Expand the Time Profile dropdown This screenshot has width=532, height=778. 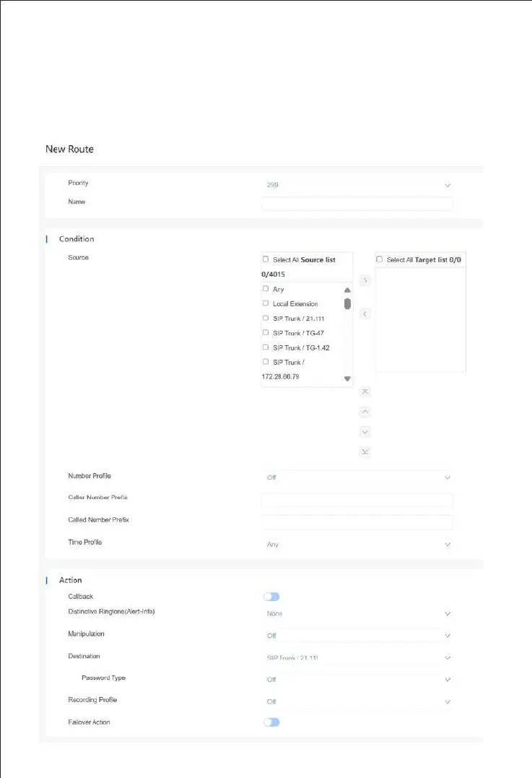357,544
